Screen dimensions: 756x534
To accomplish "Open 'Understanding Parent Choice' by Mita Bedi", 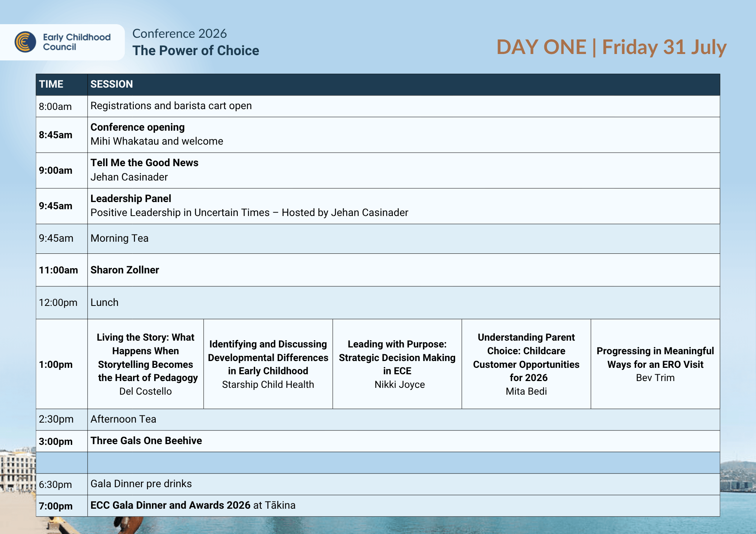I will pyautogui.click(x=526, y=364).
